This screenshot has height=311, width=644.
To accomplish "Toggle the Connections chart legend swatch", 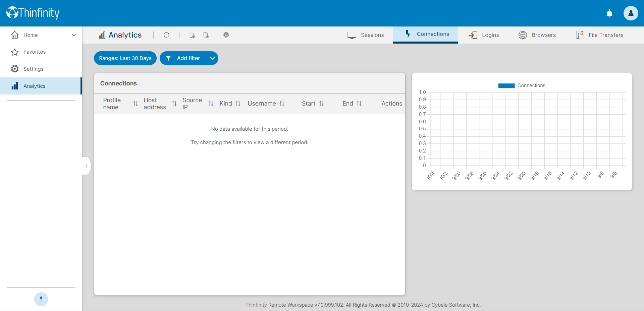I will (506, 86).
